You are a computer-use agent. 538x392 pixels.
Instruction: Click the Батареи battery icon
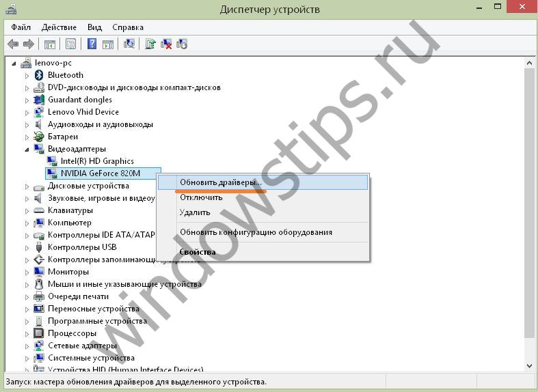pos(39,137)
